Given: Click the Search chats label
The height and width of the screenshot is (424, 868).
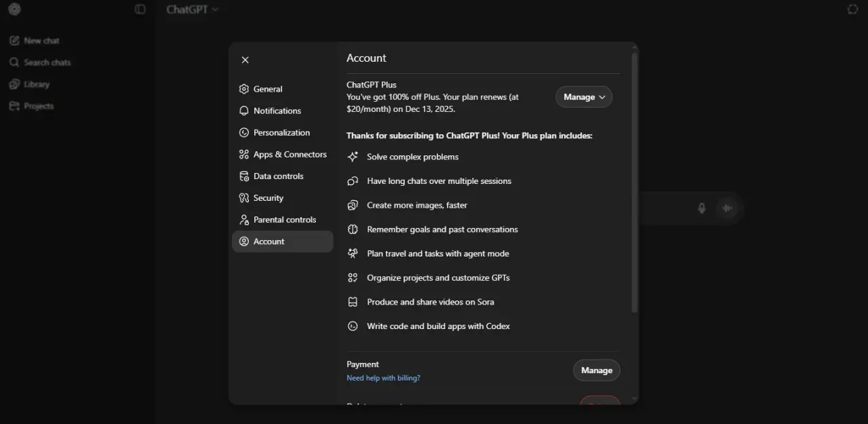Looking at the screenshot, I should (47, 62).
